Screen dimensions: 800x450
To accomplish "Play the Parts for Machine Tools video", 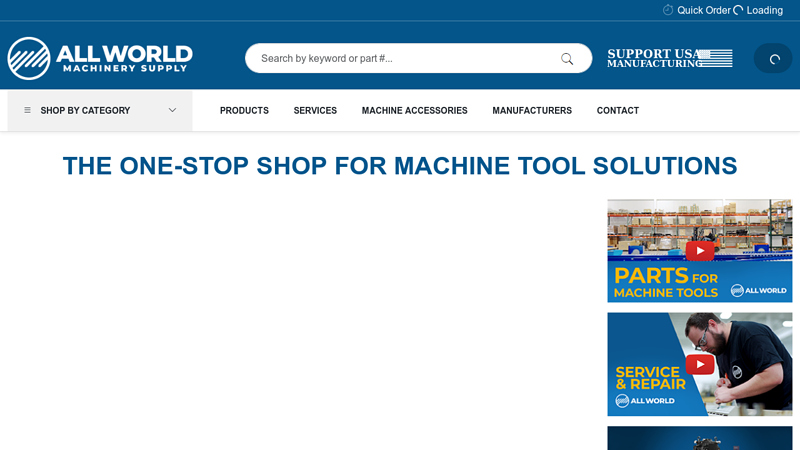I will pos(700,250).
